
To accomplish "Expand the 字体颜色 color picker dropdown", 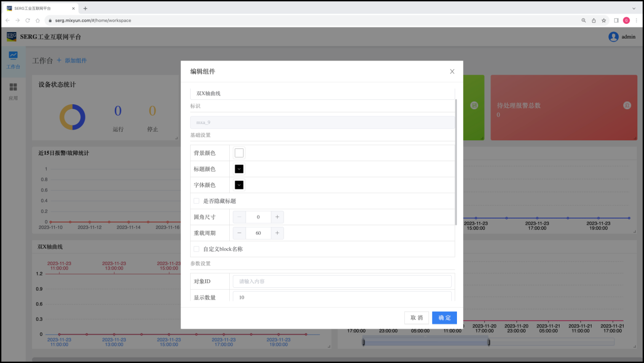I will (239, 185).
